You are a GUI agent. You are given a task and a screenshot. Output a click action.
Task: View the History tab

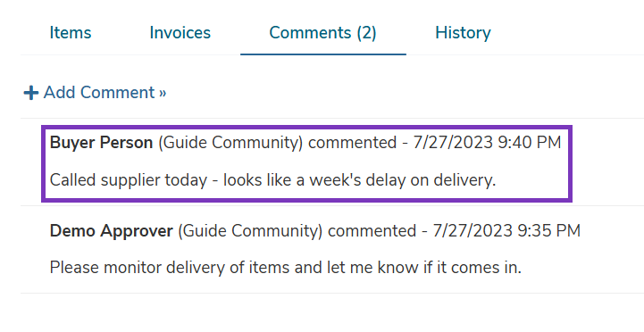tap(463, 32)
